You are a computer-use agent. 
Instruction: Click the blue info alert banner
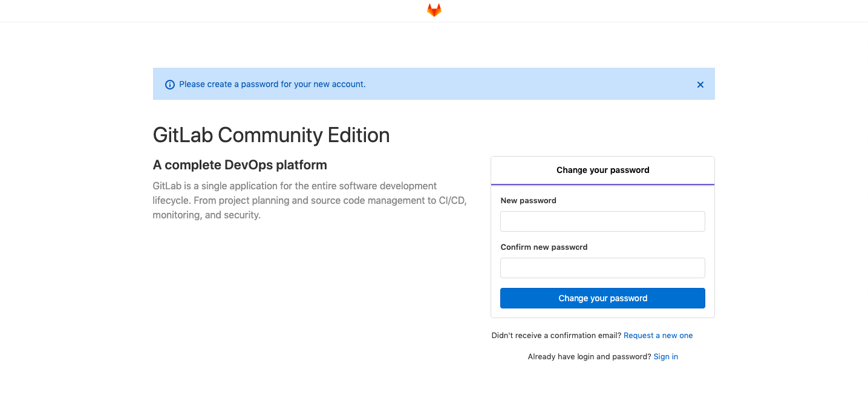[x=423, y=84]
